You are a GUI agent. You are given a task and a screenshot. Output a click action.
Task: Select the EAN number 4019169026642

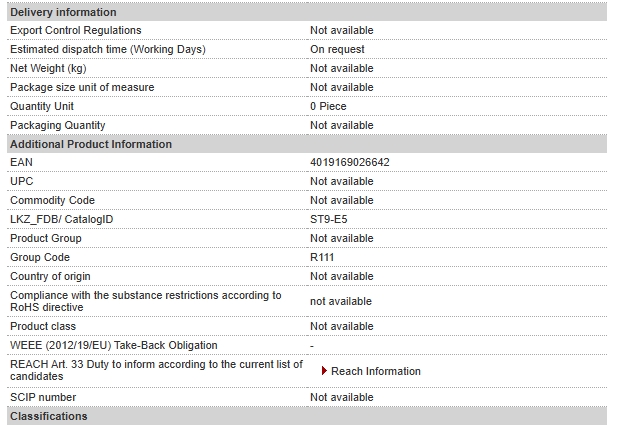click(x=350, y=162)
